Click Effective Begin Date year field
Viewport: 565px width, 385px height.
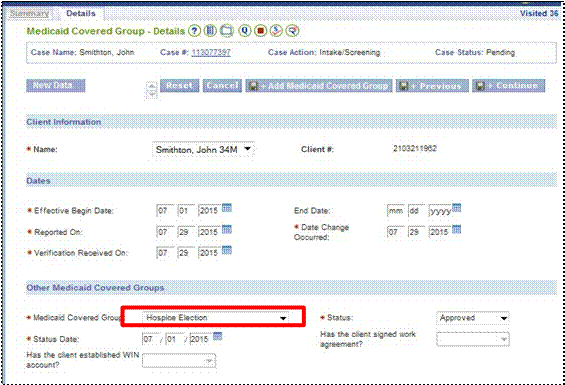click(x=209, y=211)
